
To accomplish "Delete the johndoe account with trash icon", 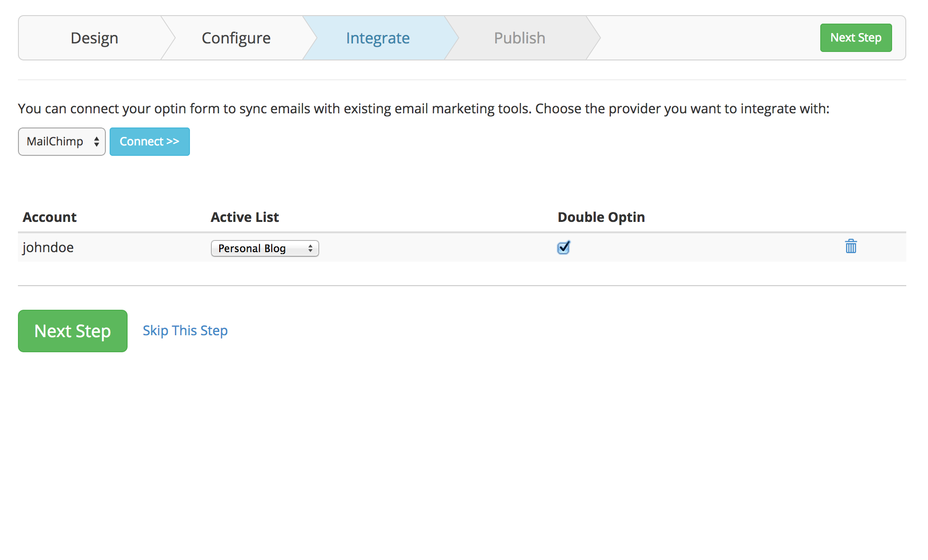I will 851,246.
